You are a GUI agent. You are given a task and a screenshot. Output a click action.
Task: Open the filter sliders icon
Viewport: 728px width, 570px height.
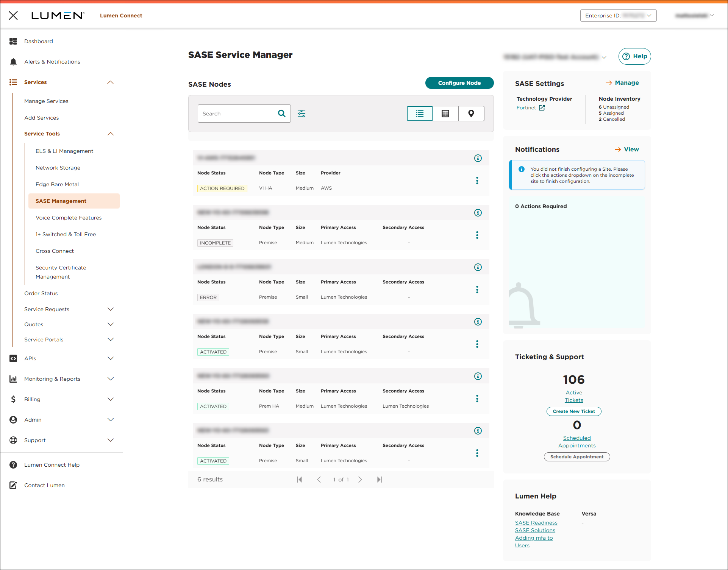[302, 114]
